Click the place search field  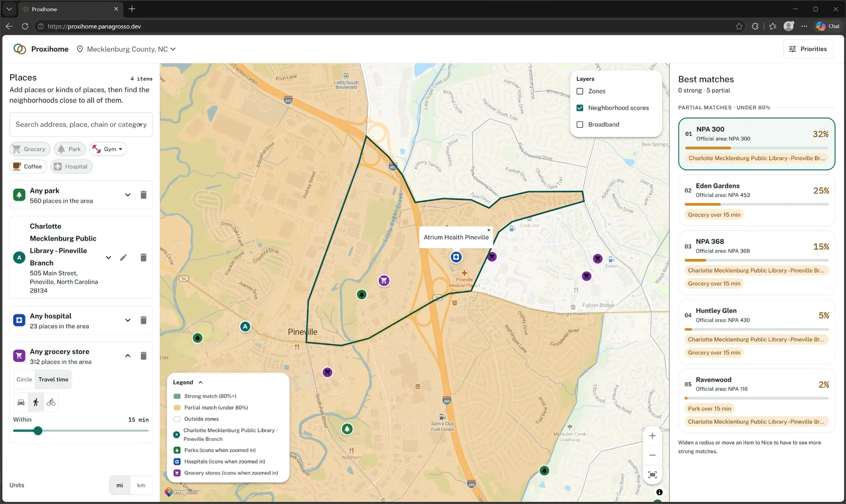tap(81, 125)
